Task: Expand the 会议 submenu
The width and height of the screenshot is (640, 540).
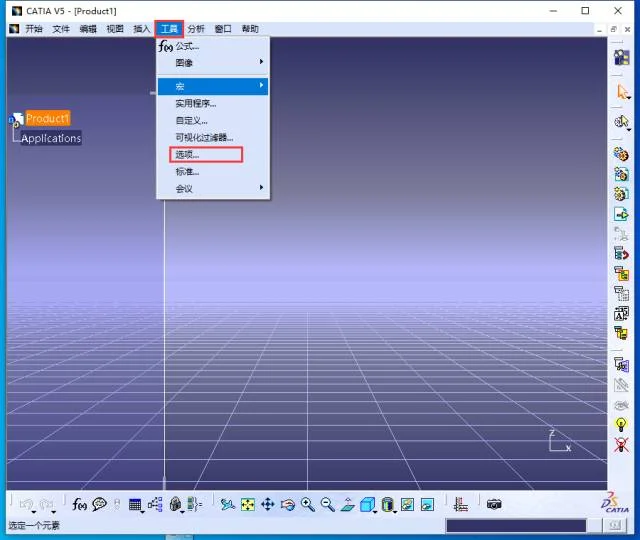Action: [213, 189]
